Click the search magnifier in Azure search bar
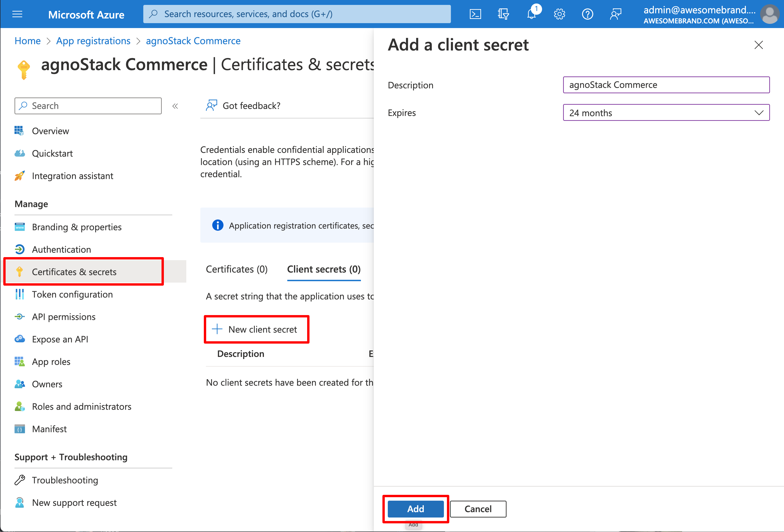Screen dimensions: 784x532 [154, 14]
